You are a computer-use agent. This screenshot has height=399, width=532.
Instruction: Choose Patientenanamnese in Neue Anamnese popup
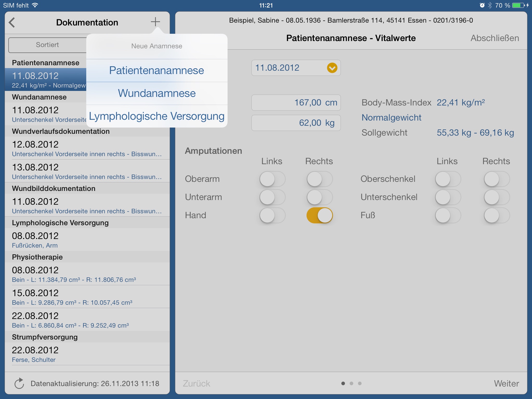click(x=157, y=70)
